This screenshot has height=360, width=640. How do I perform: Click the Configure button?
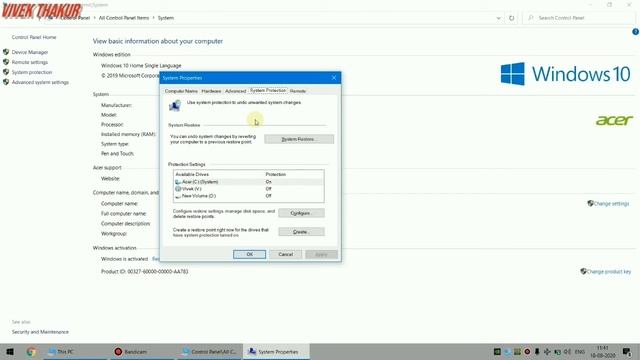pyautogui.click(x=301, y=213)
